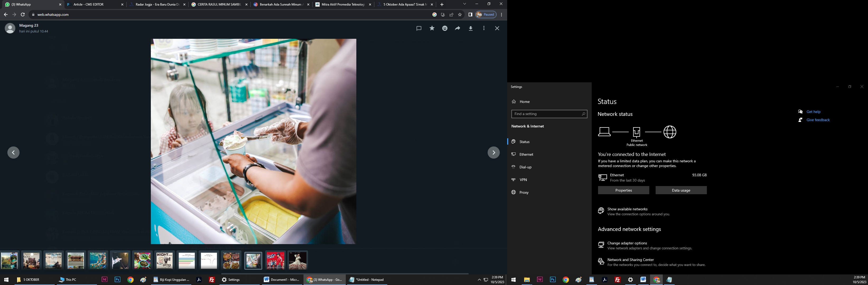
Task: Open File Explorer on right taskbar
Action: click(527, 280)
